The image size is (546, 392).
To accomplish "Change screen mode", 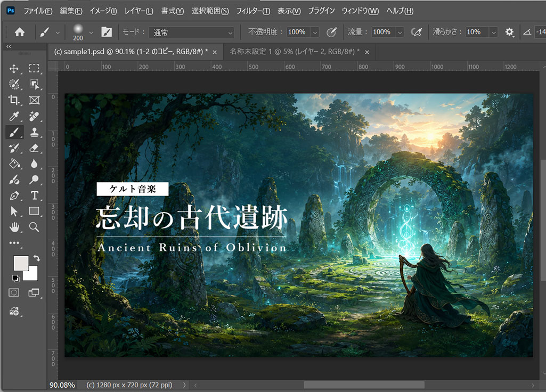I will (34, 292).
